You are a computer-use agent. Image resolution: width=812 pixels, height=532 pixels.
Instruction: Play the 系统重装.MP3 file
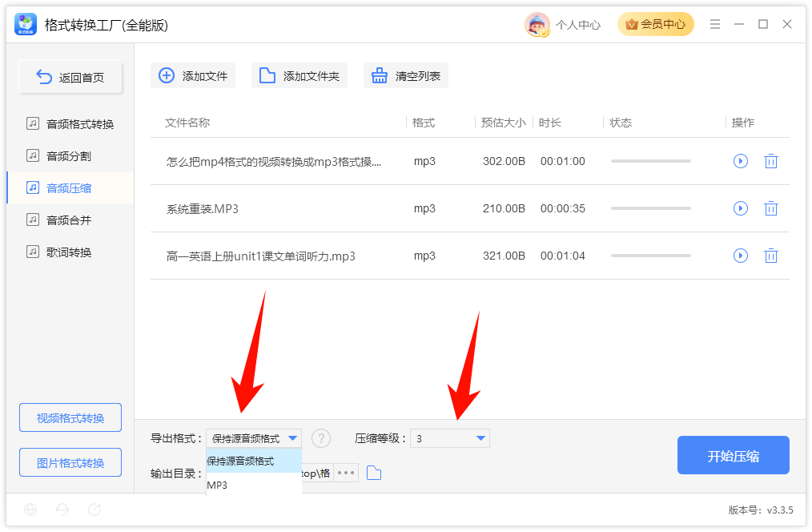741,208
